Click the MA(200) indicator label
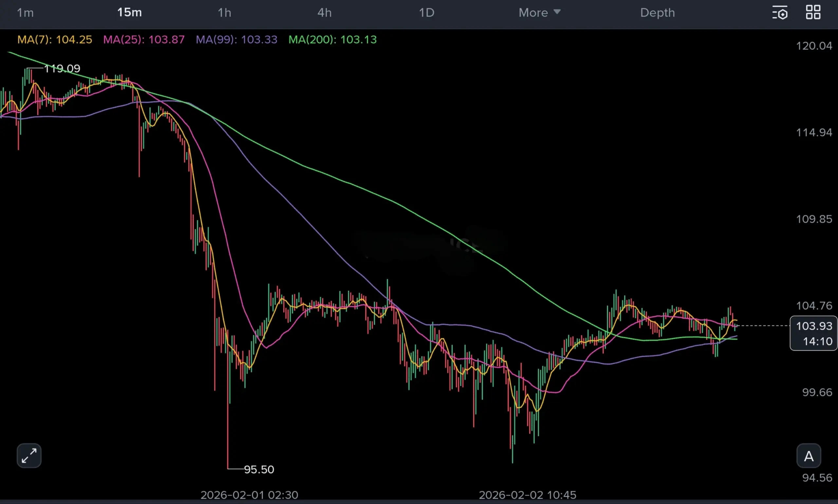The width and height of the screenshot is (838, 504). [x=332, y=39]
